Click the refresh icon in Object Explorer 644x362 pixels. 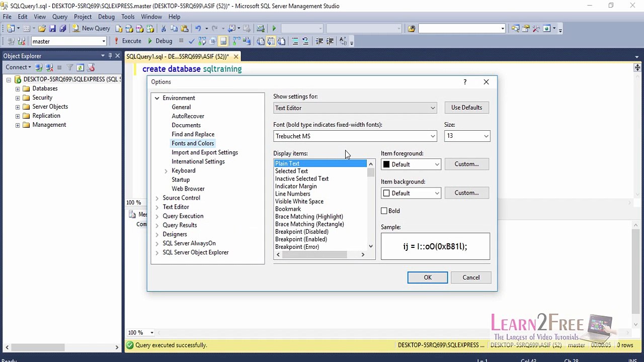point(80,67)
